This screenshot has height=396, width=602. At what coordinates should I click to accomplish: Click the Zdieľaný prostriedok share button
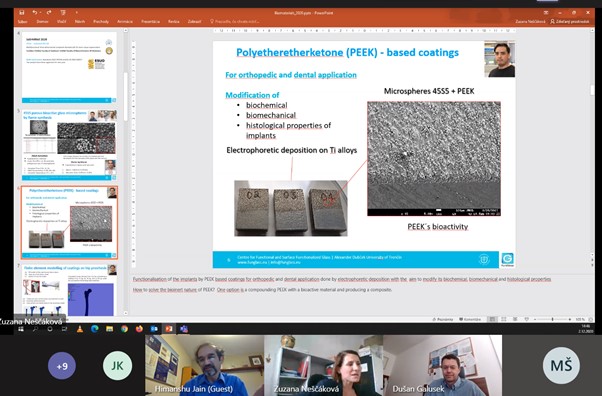tap(570, 22)
